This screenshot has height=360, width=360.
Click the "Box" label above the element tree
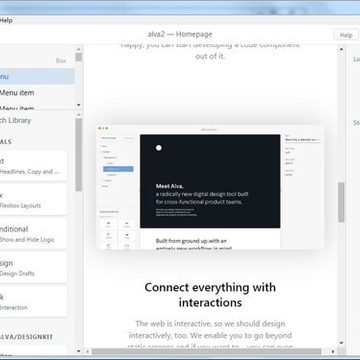coord(61,61)
